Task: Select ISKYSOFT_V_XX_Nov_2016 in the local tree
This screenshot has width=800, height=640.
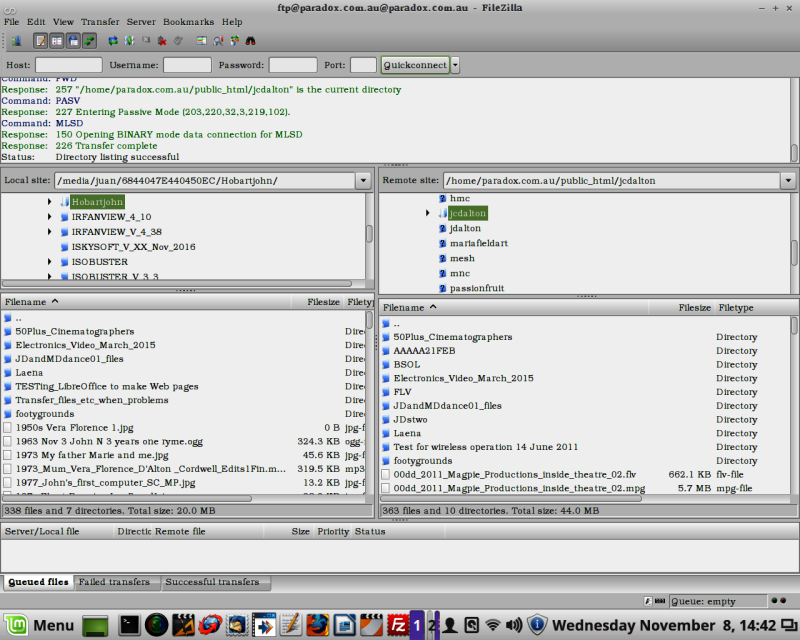Action: (x=133, y=247)
